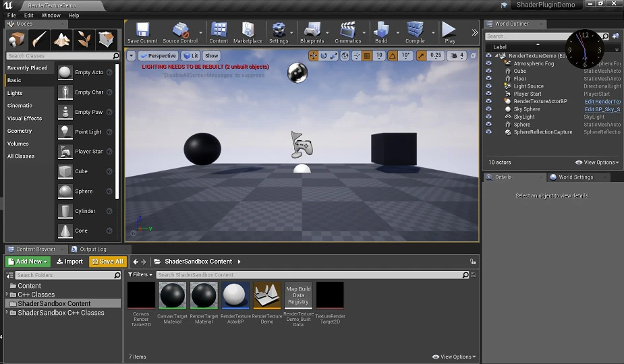
Task: Click the Sphere icon in Basic list
Action: (65, 191)
